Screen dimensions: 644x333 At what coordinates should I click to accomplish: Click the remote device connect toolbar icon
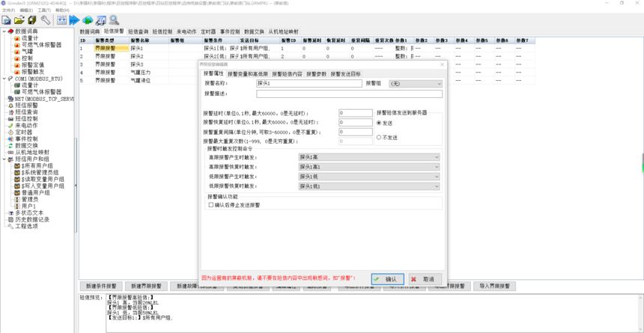click(x=100, y=19)
